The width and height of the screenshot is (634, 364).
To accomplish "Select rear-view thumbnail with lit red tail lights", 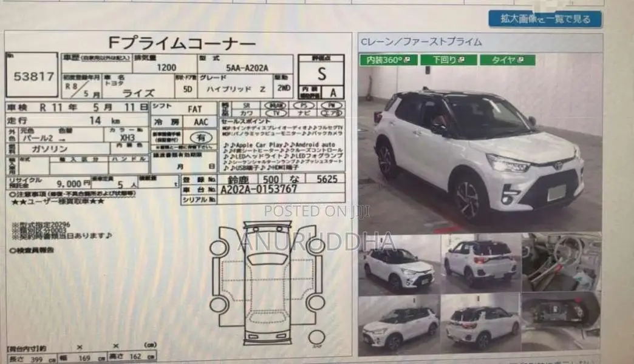I will click(x=480, y=263).
